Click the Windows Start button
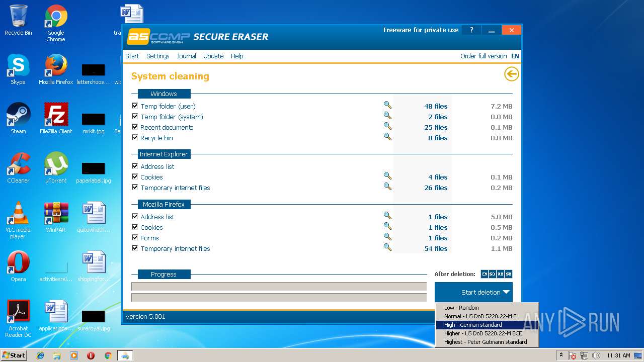 click(x=14, y=355)
